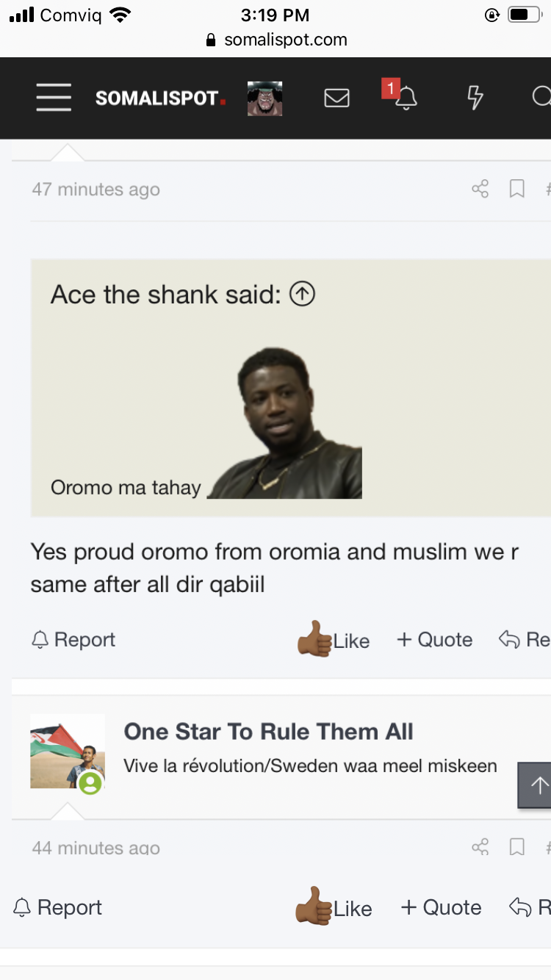Like the proud oromo reply
Viewport: 551px width, 980px height.
334,640
